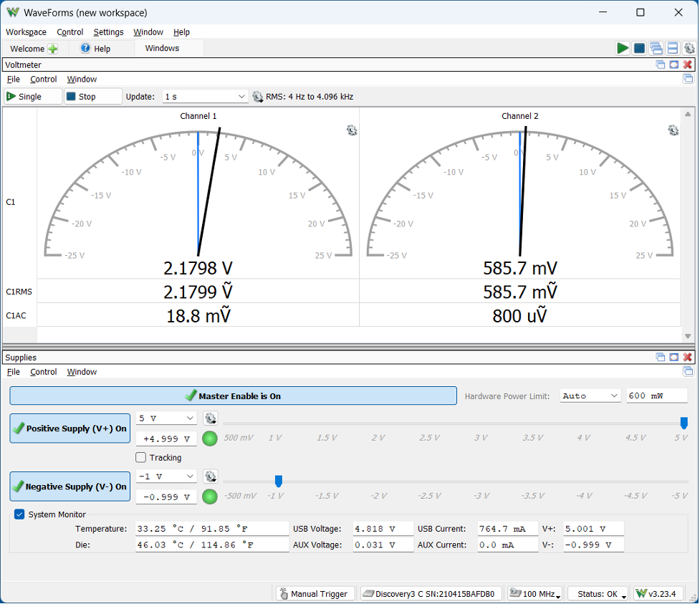Toggle off Master Enable

coord(233,396)
